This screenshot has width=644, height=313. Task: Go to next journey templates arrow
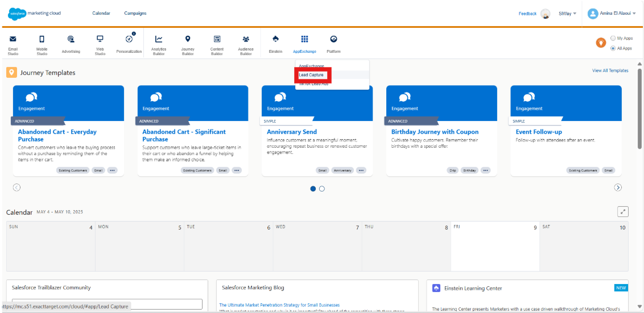point(618,187)
